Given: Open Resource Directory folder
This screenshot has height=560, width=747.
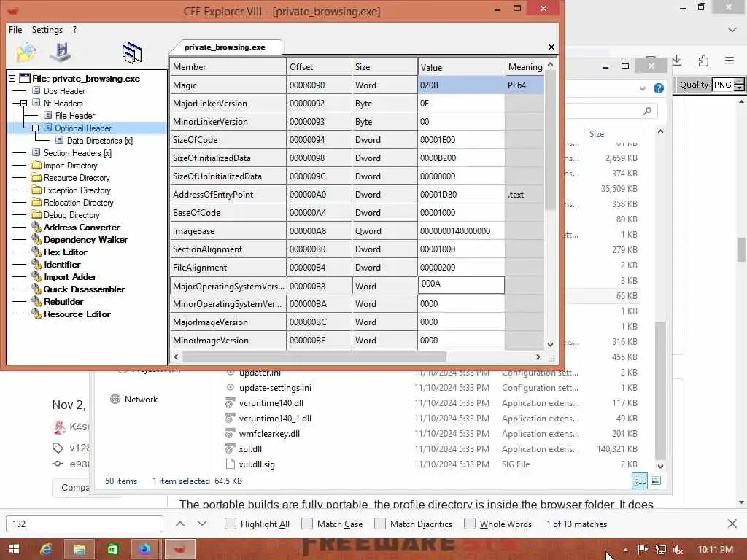Looking at the screenshot, I should pos(77,178).
